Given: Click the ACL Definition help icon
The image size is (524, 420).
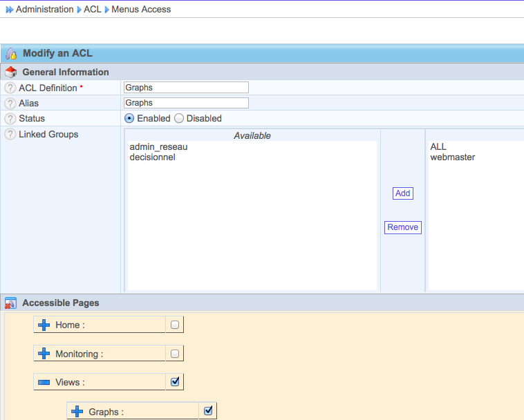Looking at the screenshot, I should (10, 88).
